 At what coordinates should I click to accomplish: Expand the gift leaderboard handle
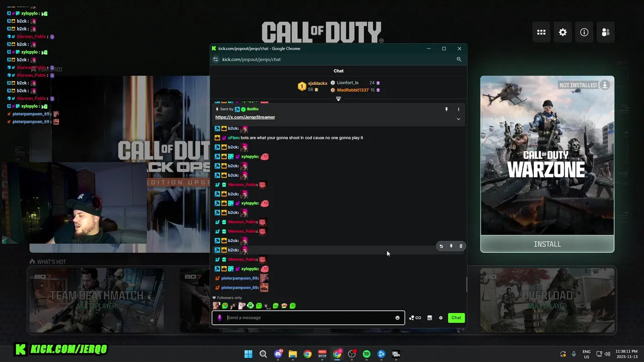click(x=339, y=99)
